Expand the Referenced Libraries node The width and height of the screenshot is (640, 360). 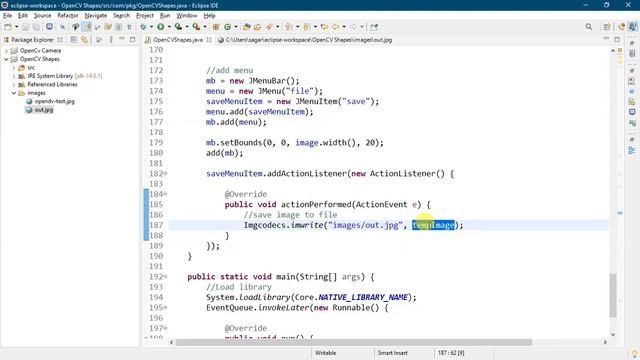tap(13, 84)
